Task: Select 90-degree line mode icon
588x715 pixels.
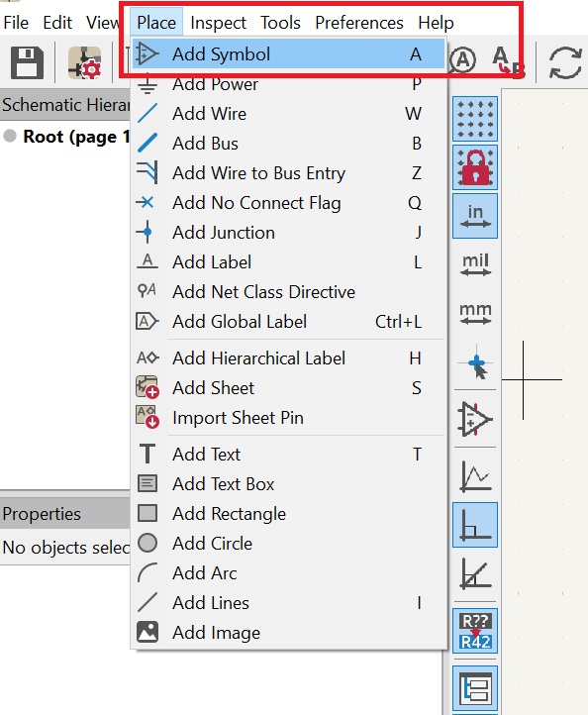Action: coord(475,525)
